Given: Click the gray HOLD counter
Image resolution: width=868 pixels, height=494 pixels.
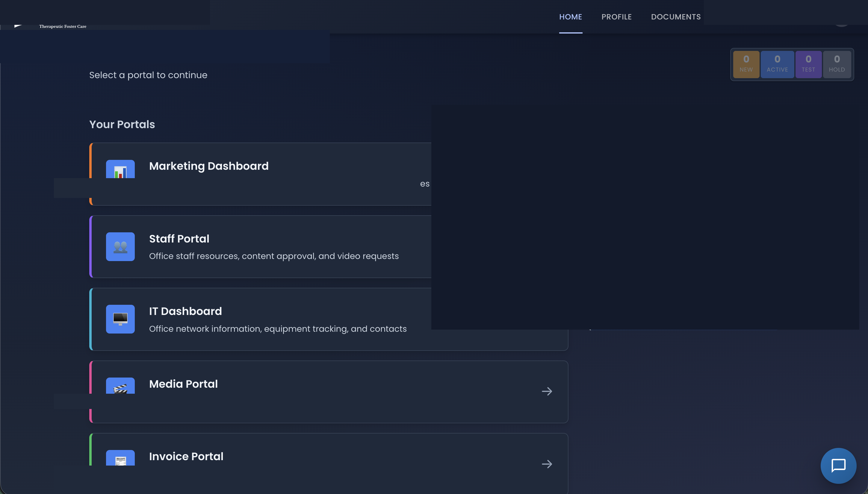Looking at the screenshot, I should [x=837, y=64].
